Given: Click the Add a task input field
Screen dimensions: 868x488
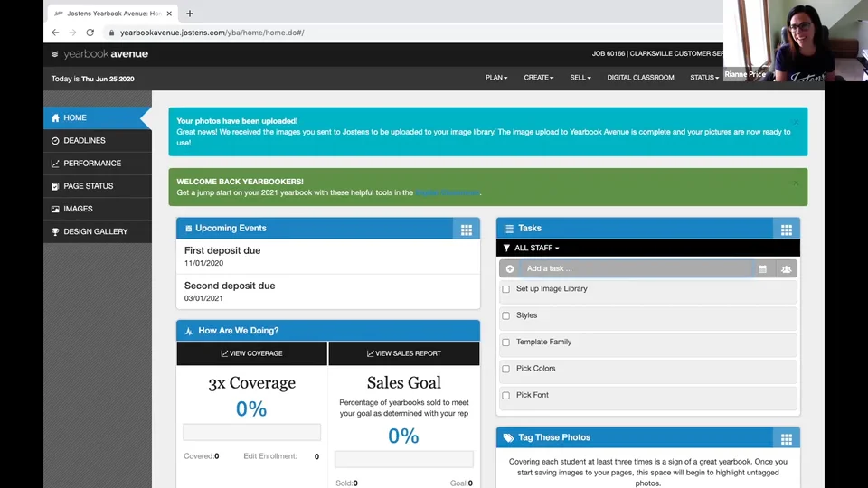Looking at the screenshot, I should coord(637,269).
